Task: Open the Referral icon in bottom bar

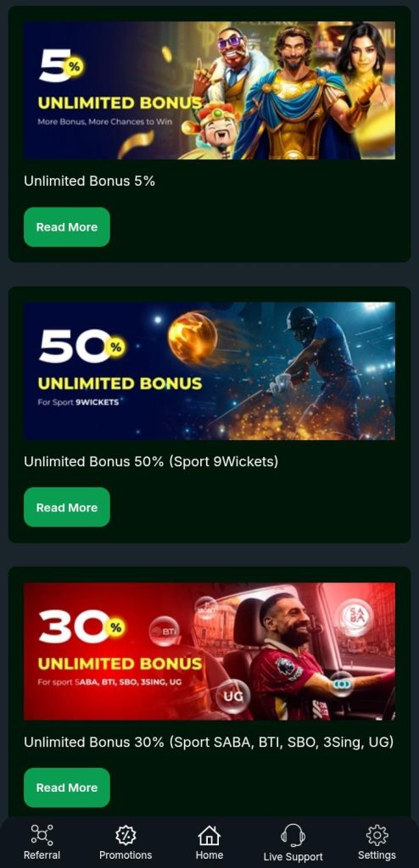Action: pyautogui.click(x=42, y=835)
